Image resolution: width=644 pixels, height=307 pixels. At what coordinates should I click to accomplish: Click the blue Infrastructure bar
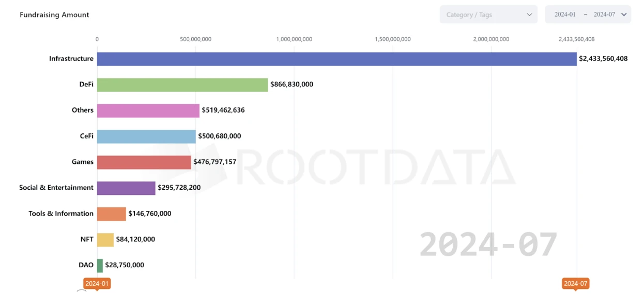(x=336, y=59)
